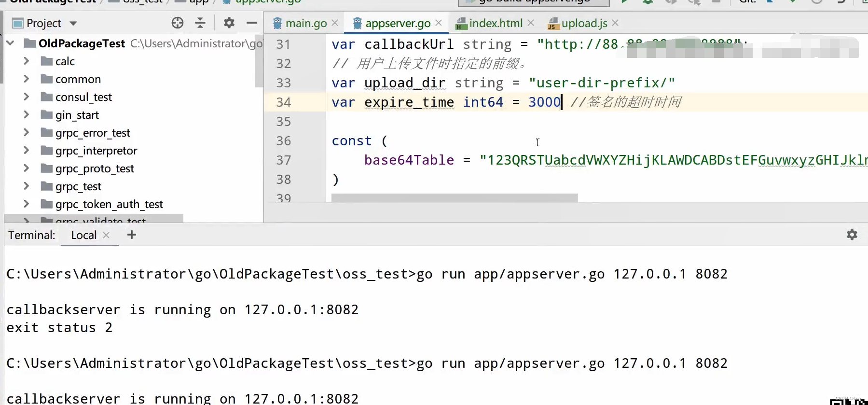
Task: Select the common folder row
Action: [x=134, y=79]
